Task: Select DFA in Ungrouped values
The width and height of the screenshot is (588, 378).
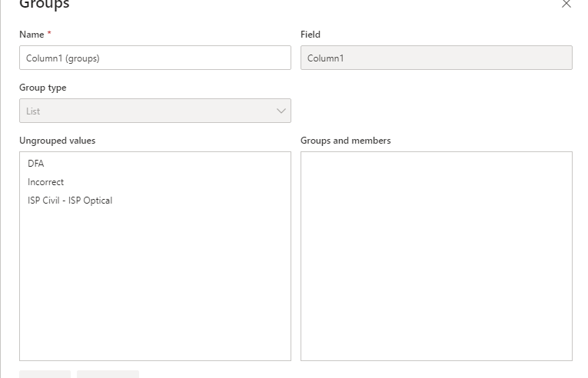Action: pyautogui.click(x=35, y=164)
